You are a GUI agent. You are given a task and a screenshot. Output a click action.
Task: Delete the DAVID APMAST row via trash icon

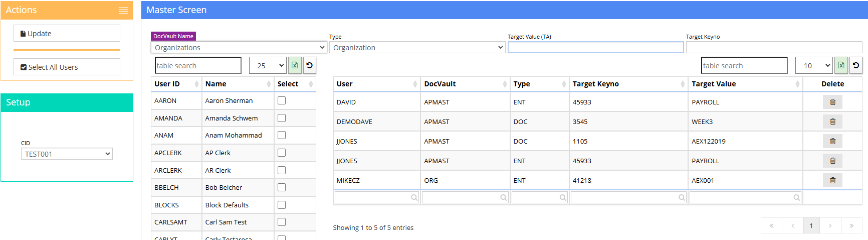point(832,102)
